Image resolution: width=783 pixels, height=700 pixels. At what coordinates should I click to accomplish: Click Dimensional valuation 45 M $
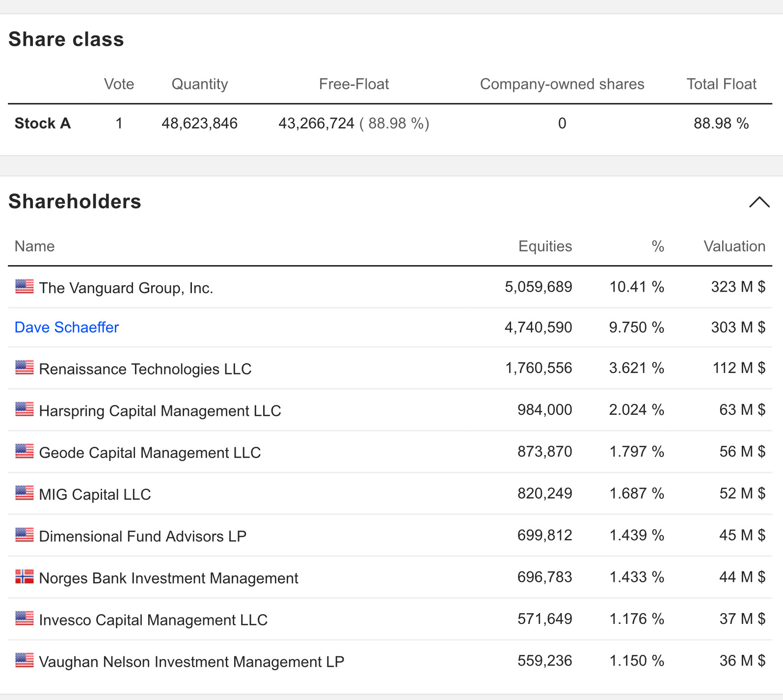pyautogui.click(x=742, y=535)
